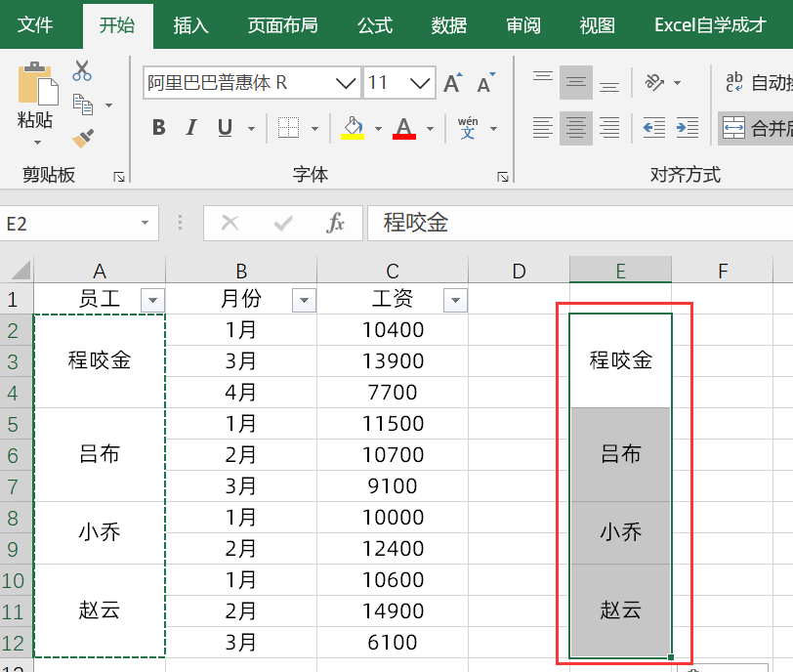The image size is (793, 672).
Task: Select merged cell 小乔 in column E
Action: pyautogui.click(x=620, y=533)
